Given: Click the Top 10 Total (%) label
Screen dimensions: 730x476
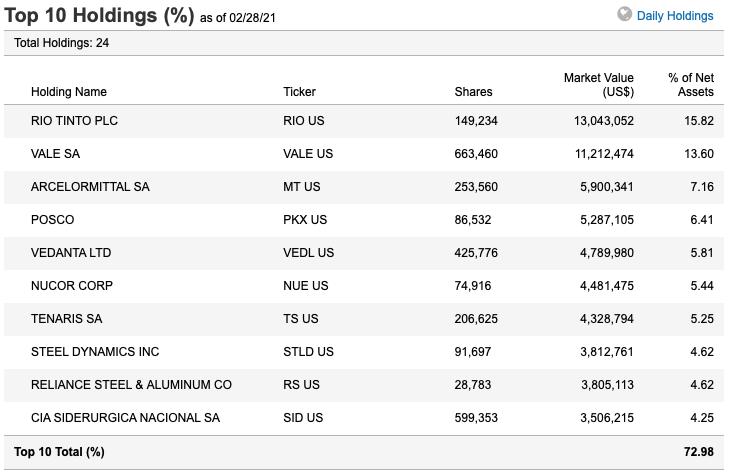Looking at the screenshot, I should pyautogui.click(x=59, y=452).
